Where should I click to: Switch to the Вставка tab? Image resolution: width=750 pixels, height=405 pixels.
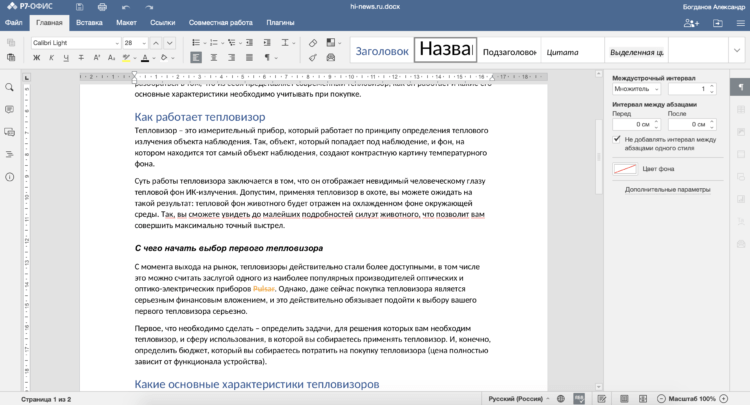[x=89, y=22]
